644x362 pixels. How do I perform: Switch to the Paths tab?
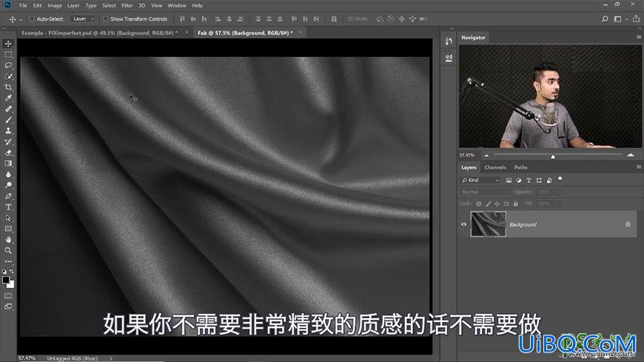click(x=520, y=167)
